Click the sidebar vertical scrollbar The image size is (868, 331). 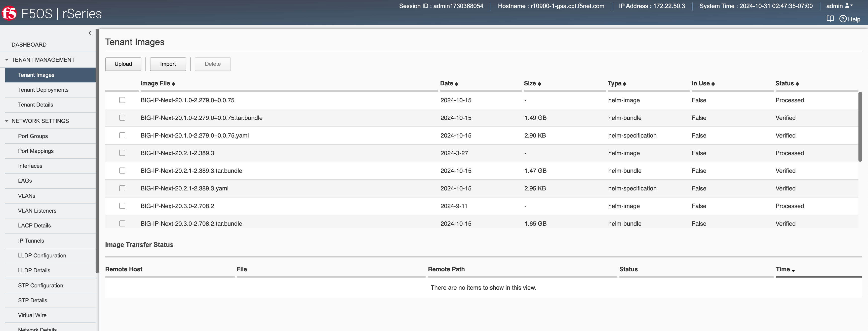97,151
